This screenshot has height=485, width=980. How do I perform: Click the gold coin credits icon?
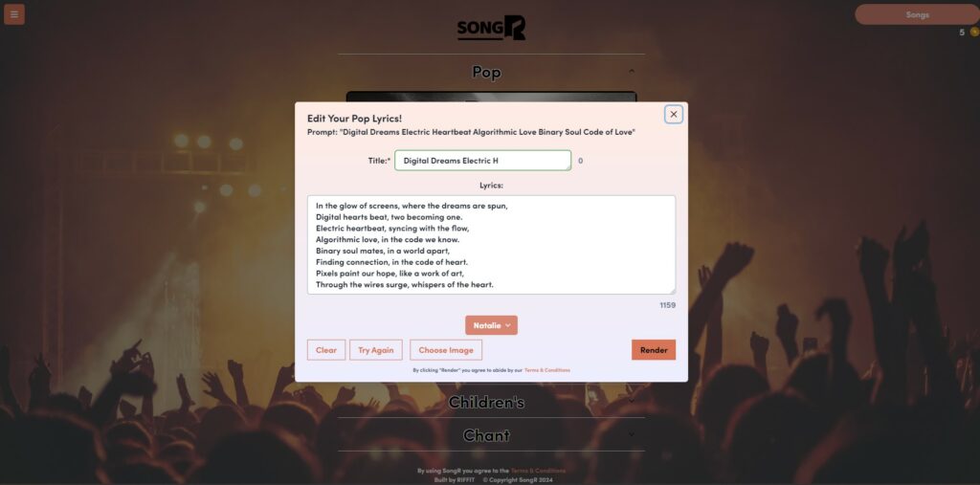[x=974, y=32]
